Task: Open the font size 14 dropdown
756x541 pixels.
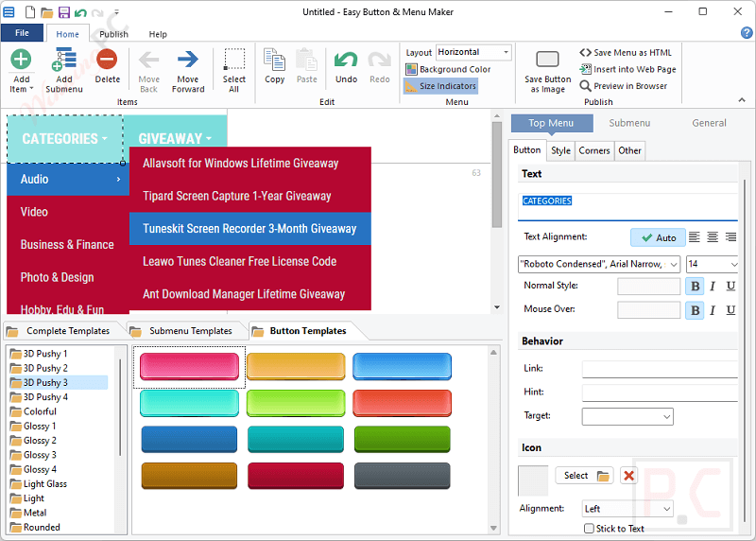Action: click(x=713, y=264)
